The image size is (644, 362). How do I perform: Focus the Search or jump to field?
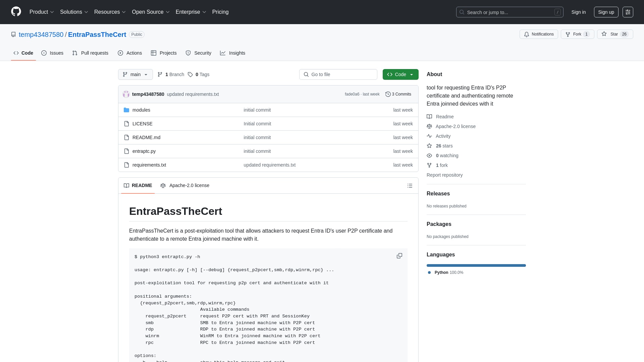tap(509, 12)
